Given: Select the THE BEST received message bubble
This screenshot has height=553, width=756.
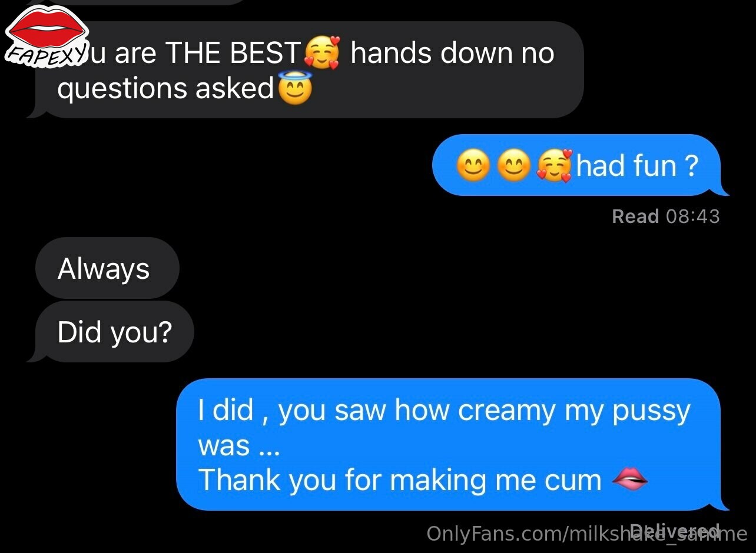Looking at the screenshot, I should 305,70.
